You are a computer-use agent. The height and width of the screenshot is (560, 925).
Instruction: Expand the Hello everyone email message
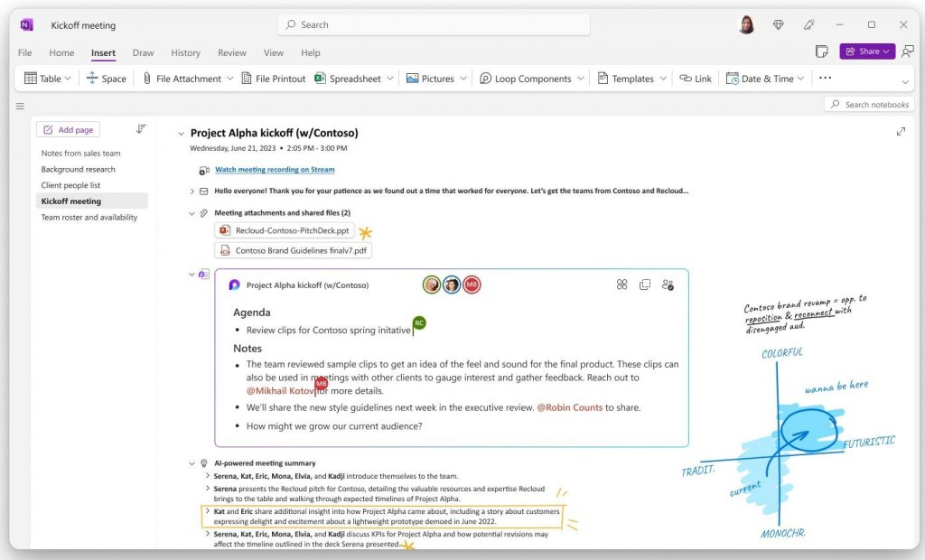192,191
